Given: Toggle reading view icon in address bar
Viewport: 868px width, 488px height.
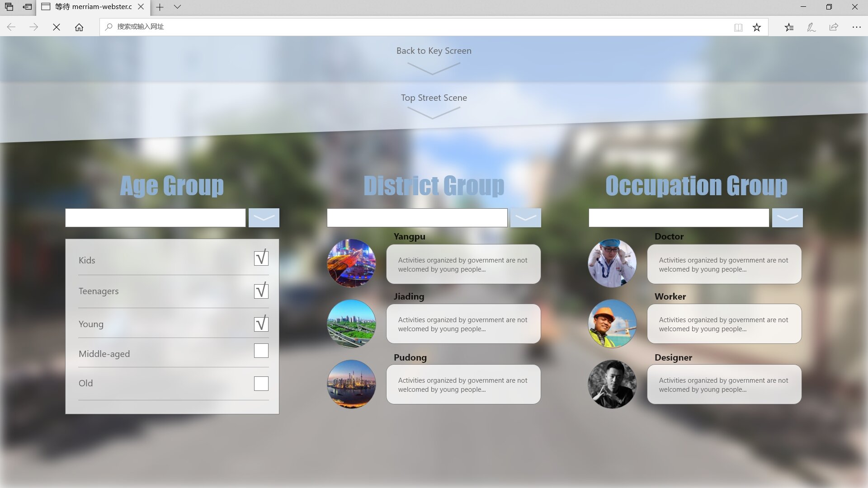Looking at the screenshot, I should [x=738, y=27].
